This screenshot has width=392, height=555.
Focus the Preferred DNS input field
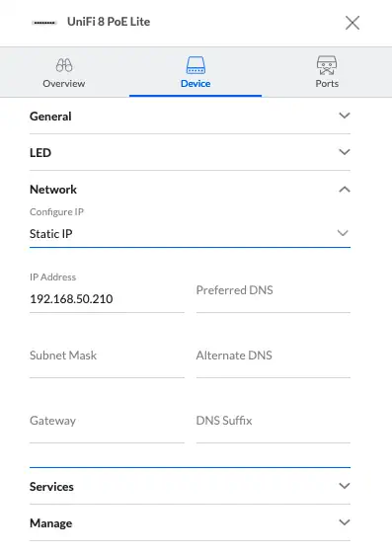coord(274,295)
